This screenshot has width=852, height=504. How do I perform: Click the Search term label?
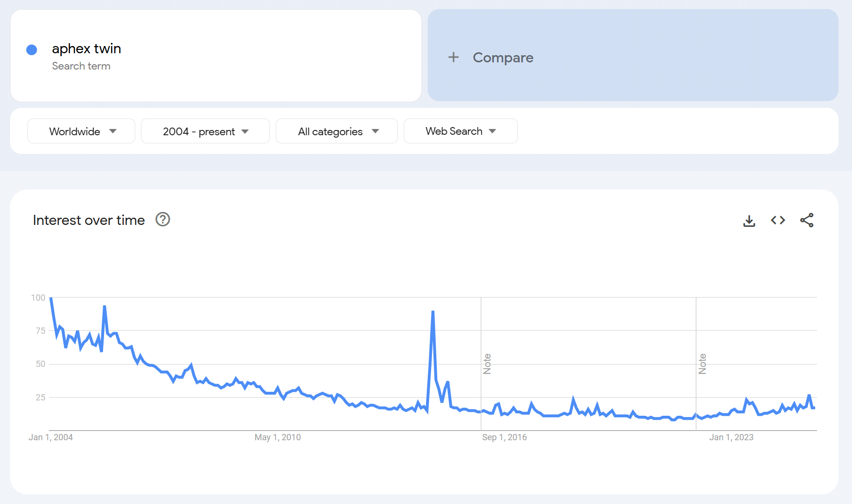(81, 66)
